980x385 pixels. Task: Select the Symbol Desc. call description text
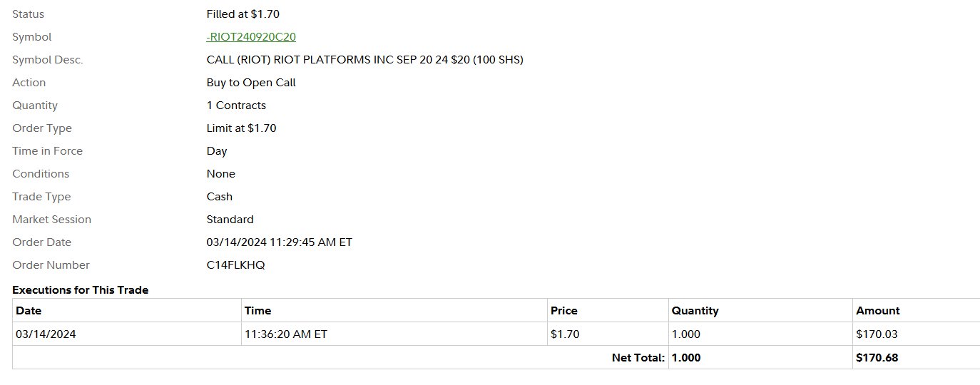(364, 60)
